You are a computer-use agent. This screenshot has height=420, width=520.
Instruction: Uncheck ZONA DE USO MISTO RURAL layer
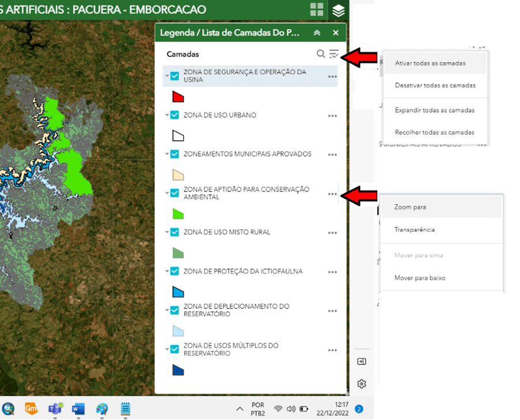175,232
